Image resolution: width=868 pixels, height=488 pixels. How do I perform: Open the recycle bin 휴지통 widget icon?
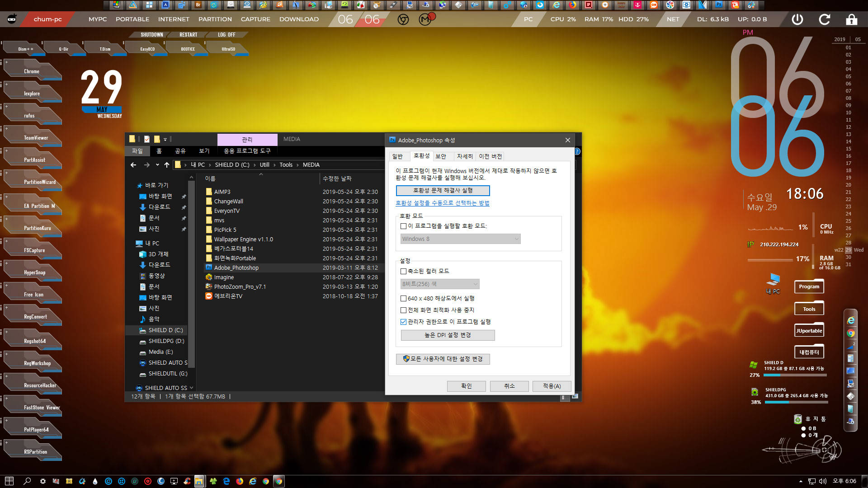[x=798, y=419]
